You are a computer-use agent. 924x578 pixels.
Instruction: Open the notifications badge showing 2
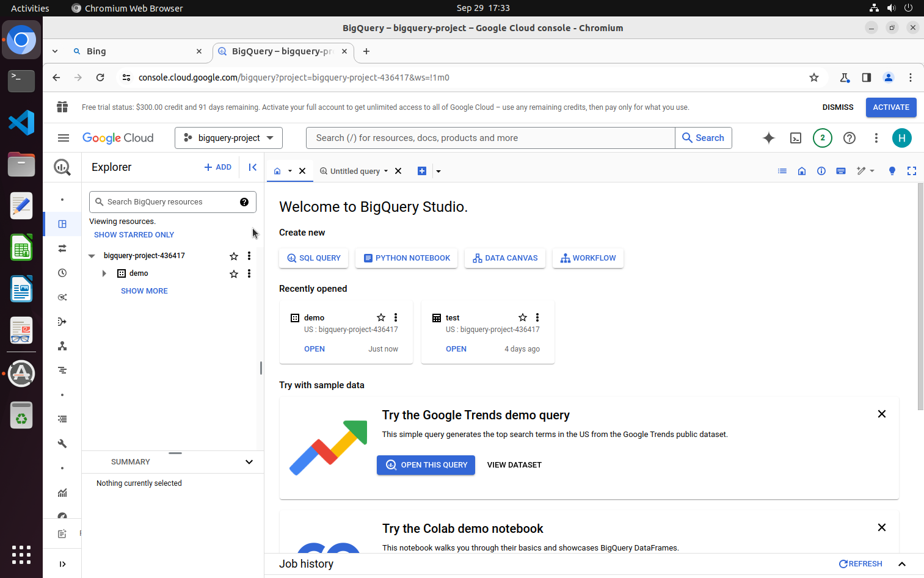click(x=823, y=138)
